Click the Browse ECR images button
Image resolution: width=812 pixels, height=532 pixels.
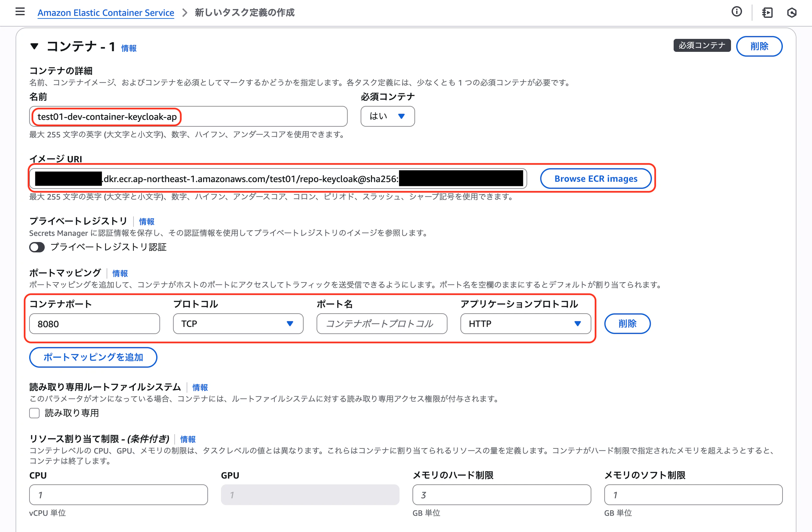(x=596, y=179)
